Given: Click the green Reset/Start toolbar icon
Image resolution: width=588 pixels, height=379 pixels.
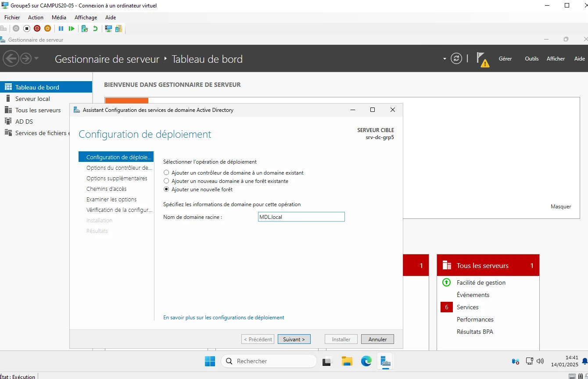Looking at the screenshot, I should [72, 29].
